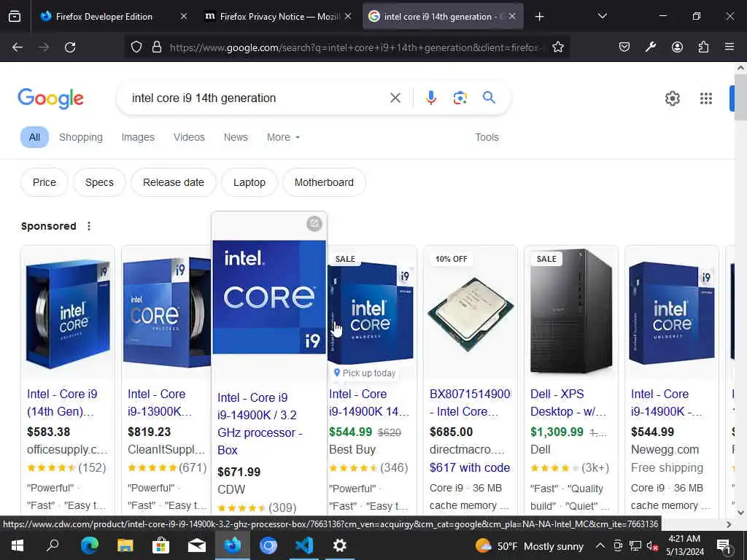The width and height of the screenshot is (747, 560).
Task: Open BX8071514900 directmacro listing
Action: point(470,402)
